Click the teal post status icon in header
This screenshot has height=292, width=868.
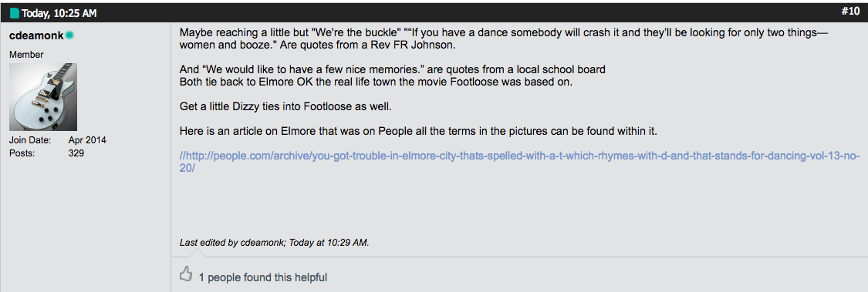(x=15, y=13)
